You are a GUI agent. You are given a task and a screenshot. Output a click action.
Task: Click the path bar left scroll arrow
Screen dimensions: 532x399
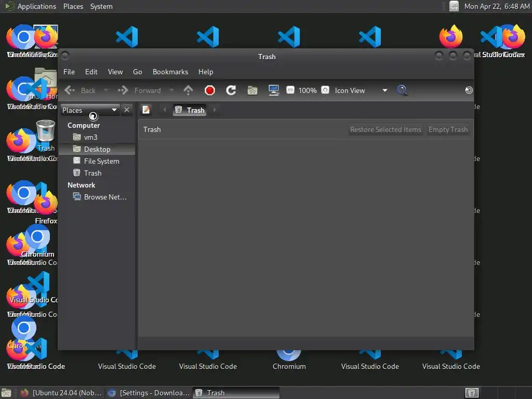tap(165, 110)
